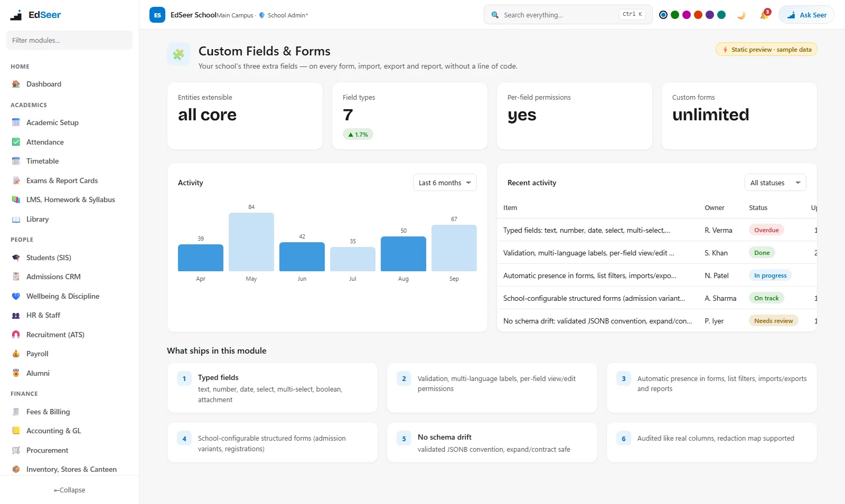Click the Alumni medal icon
This screenshot has width=845, height=504.
(16, 373)
